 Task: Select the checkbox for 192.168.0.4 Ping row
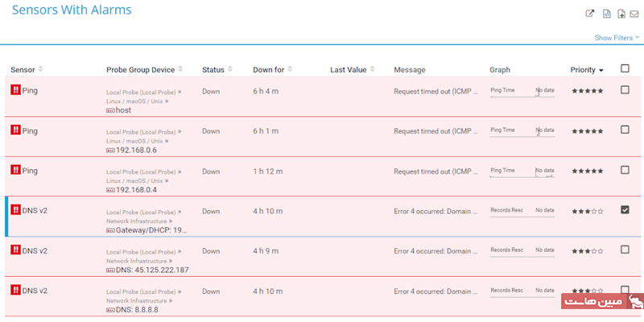[625, 171]
